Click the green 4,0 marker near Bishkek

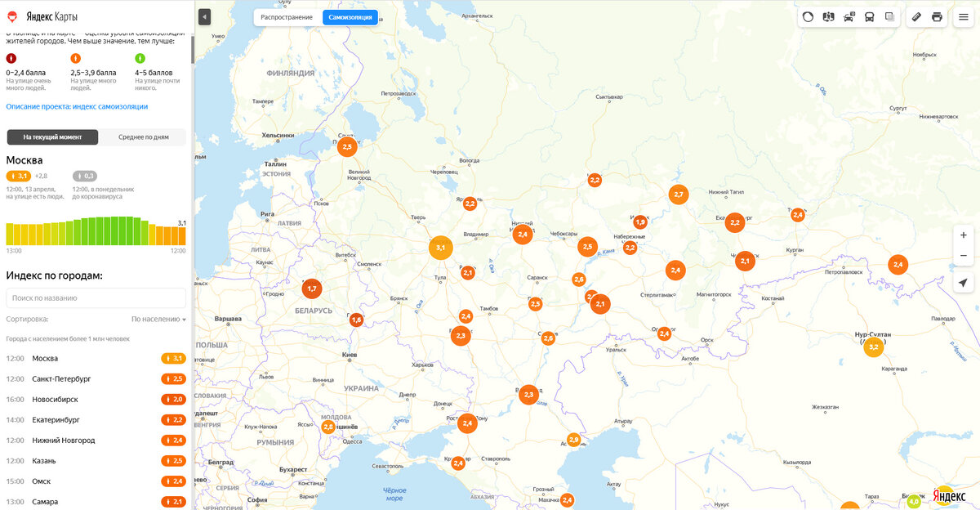914,501
